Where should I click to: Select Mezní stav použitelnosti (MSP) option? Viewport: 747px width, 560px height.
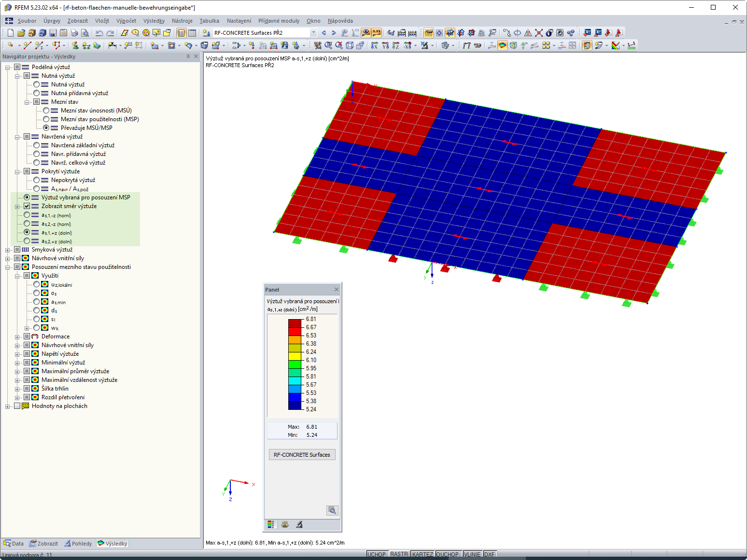coord(46,119)
